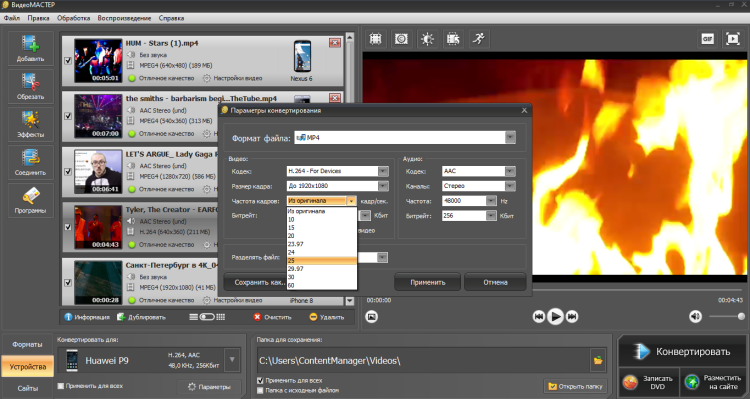This screenshot has height=399, width=750.
Task: Click the snapshot camera icon in preview toolbar
Action: (401, 39)
